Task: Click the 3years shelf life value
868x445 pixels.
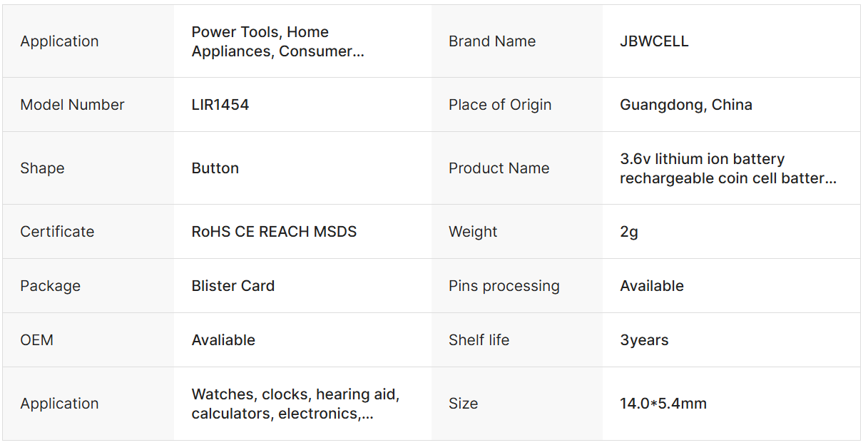Action: (x=644, y=340)
